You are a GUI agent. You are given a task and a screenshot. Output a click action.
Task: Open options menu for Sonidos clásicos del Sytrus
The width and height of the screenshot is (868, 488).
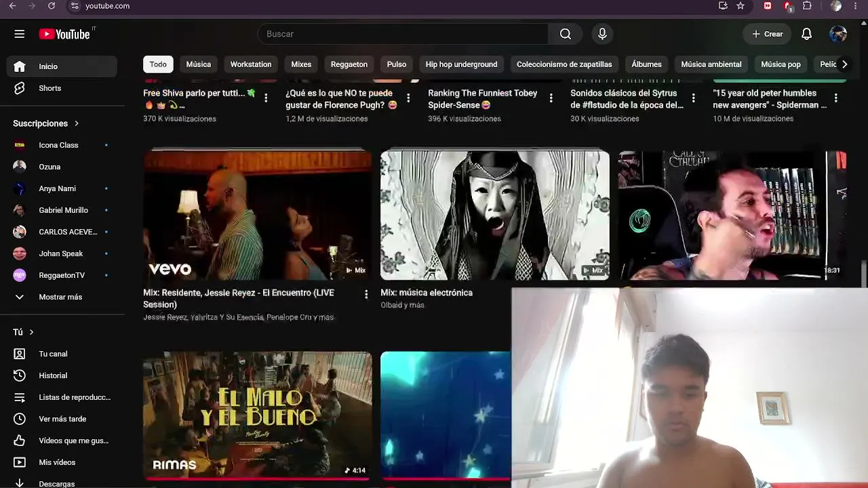(x=693, y=98)
